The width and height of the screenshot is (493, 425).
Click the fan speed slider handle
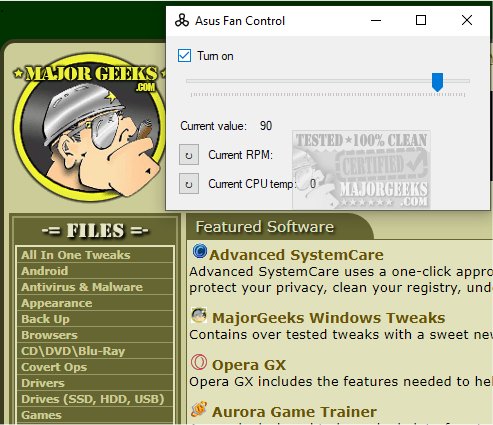pos(437,82)
